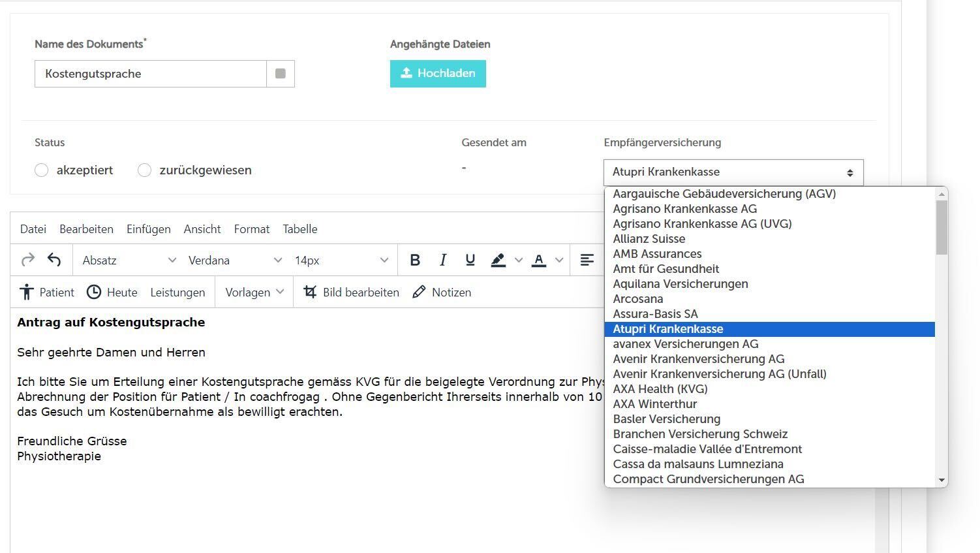Select Branchen Versicherung Schweiz option

[770, 434]
